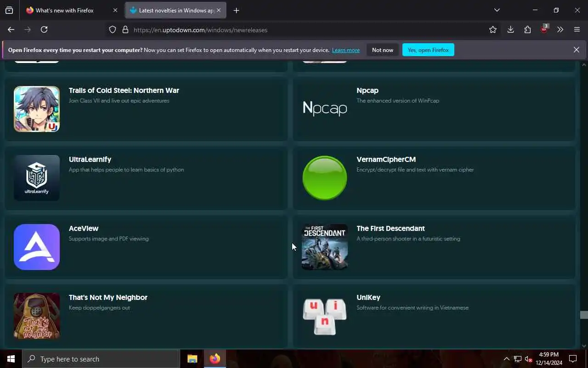Click 'Software for convenient writing in Vietnamese'

point(413,308)
